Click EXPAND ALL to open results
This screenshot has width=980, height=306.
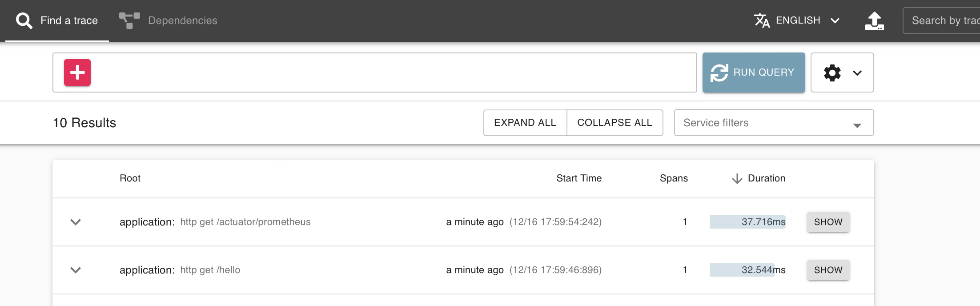(525, 122)
